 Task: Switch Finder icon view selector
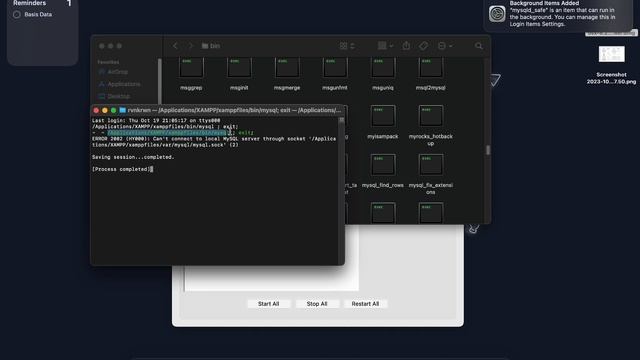click(x=347, y=46)
